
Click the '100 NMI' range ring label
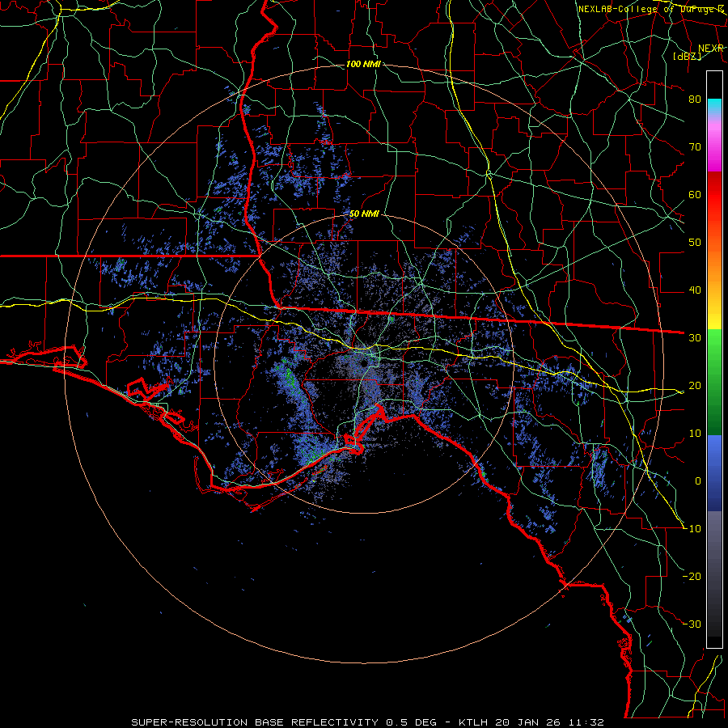tap(363, 64)
